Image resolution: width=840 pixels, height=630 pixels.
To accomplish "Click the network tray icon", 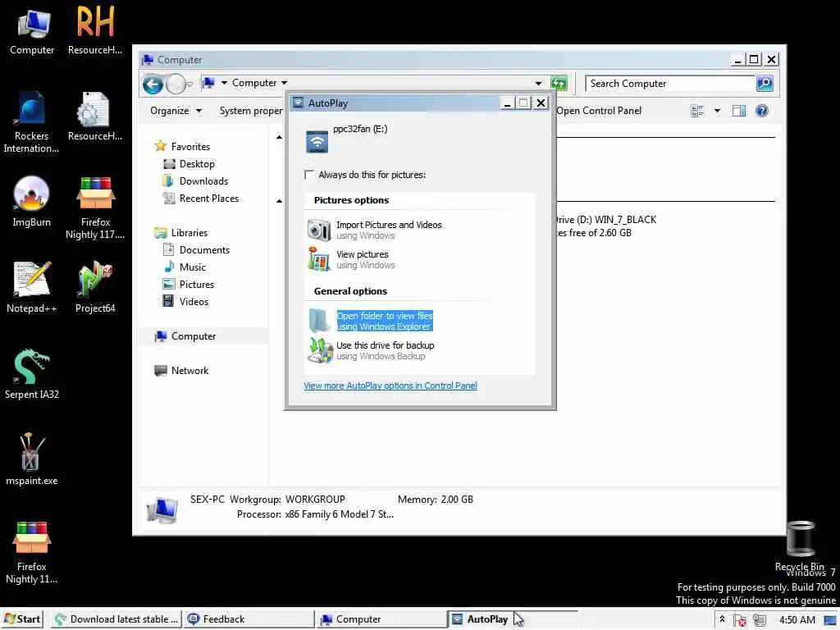I will [x=759, y=620].
